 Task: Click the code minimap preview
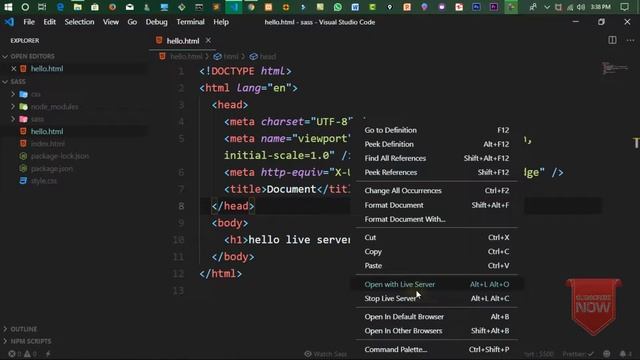pos(615,68)
